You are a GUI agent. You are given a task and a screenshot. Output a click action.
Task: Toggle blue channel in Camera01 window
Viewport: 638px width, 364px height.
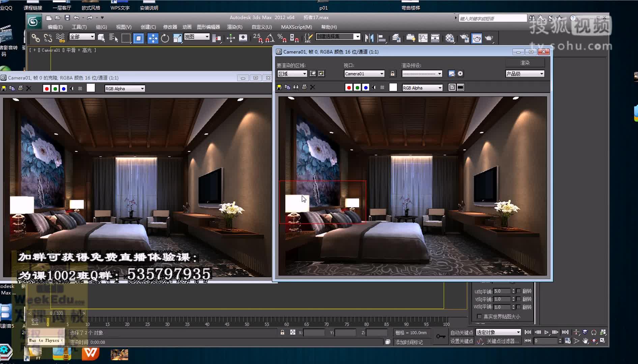click(x=366, y=88)
